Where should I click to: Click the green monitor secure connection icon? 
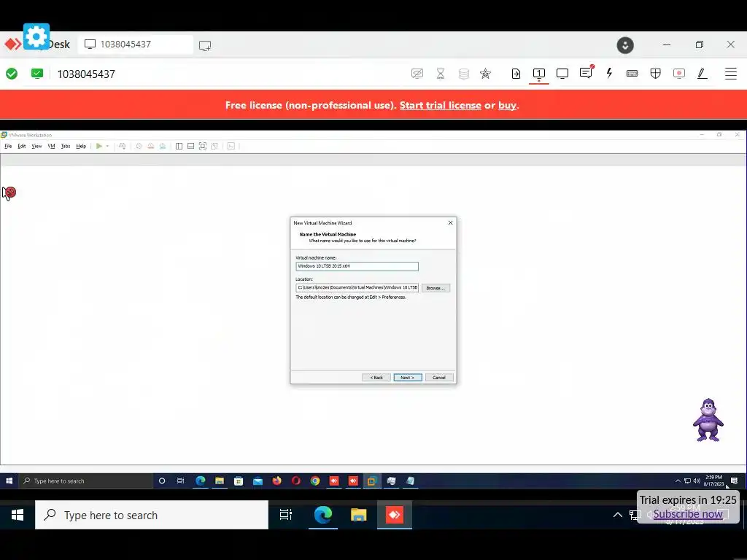[x=36, y=74]
